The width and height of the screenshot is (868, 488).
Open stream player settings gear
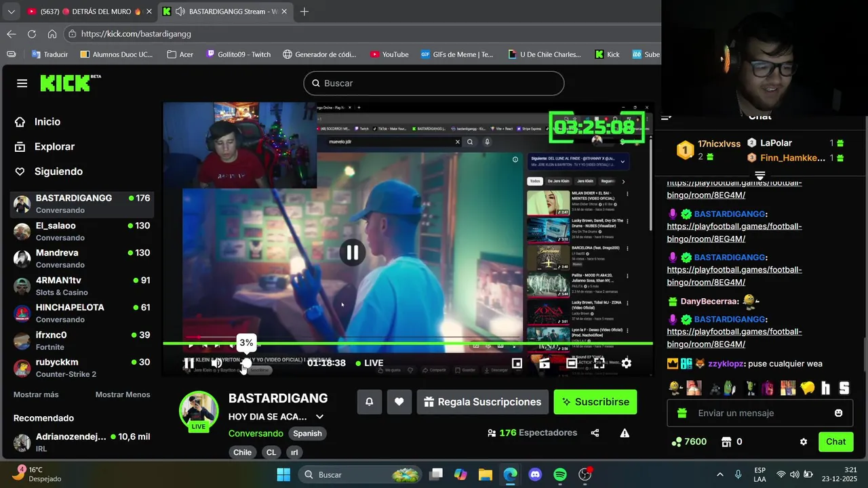627,363
